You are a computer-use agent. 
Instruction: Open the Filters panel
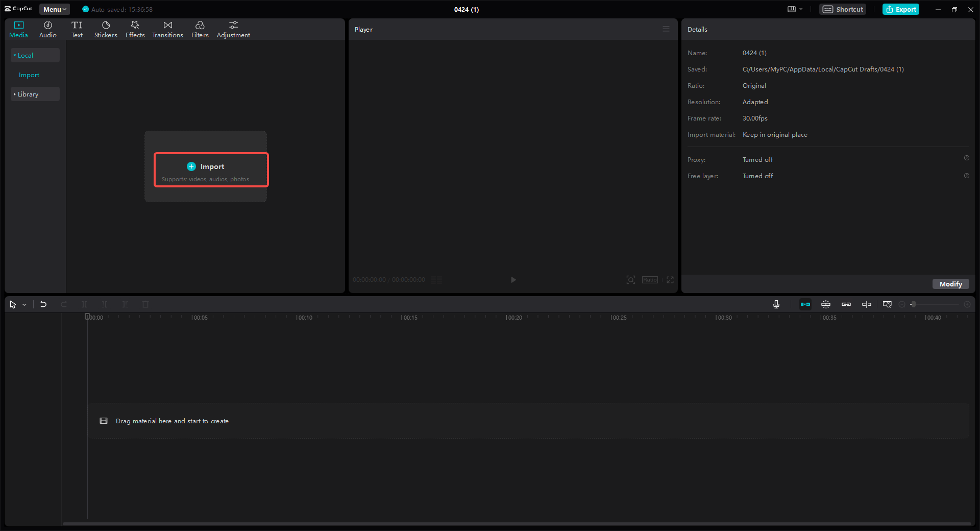coord(200,29)
